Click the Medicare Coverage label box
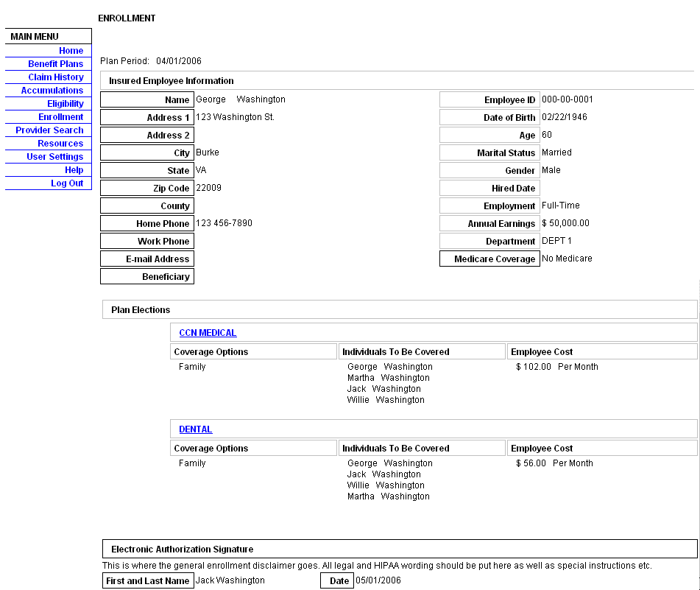The image size is (700, 590). pos(489,259)
